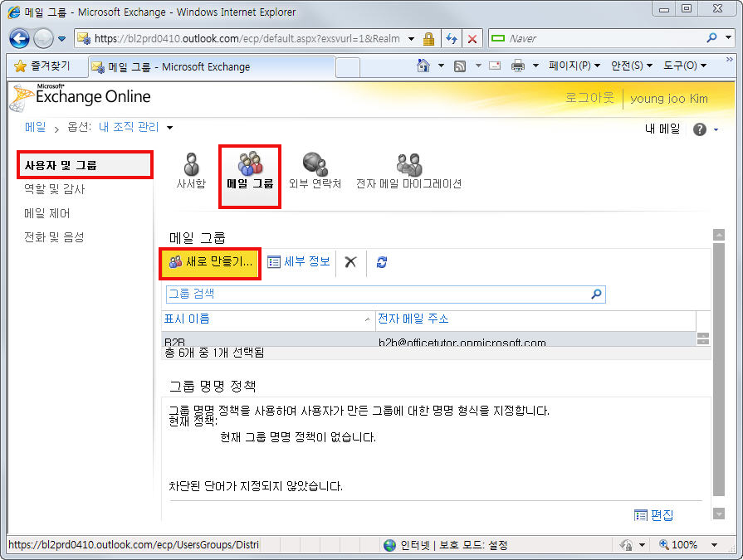Select 전화 및 음성 in the sidebar
The height and width of the screenshot is (560, 743).
point(54,237)
